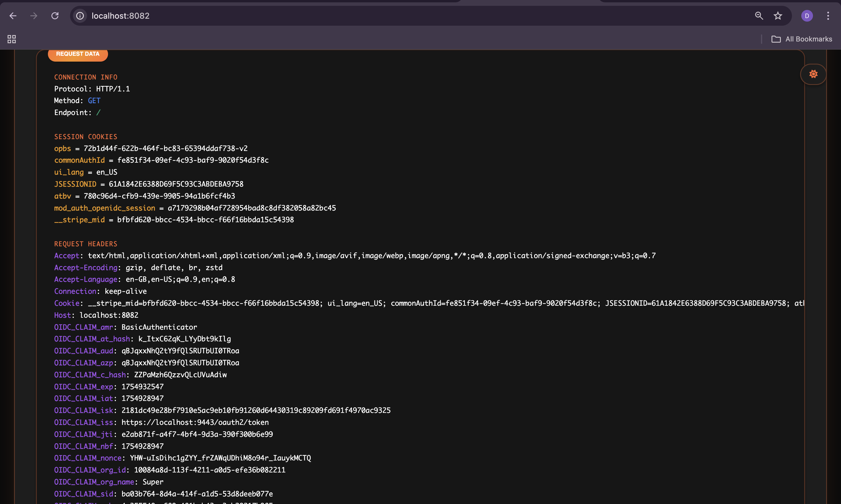Screen dimensions: 841x504
Task: Select the OIDC_CLAIM_amr header name
Action: 84,327
